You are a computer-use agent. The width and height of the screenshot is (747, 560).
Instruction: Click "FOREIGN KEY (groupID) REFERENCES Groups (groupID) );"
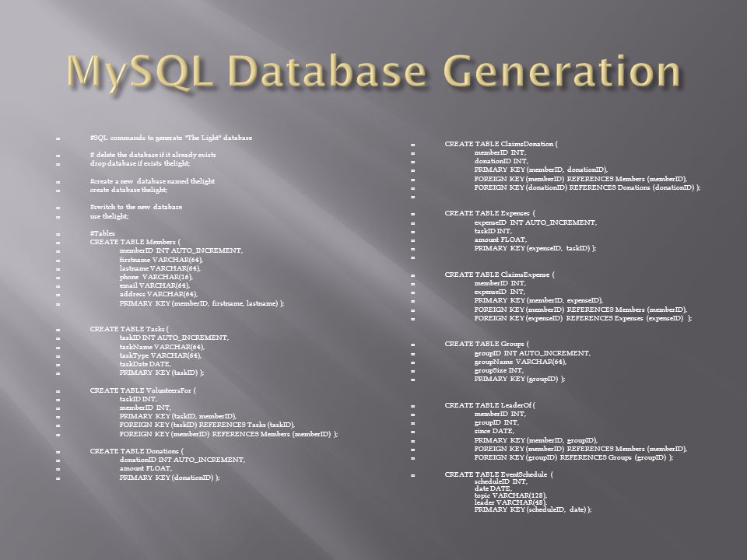[574, 457]
